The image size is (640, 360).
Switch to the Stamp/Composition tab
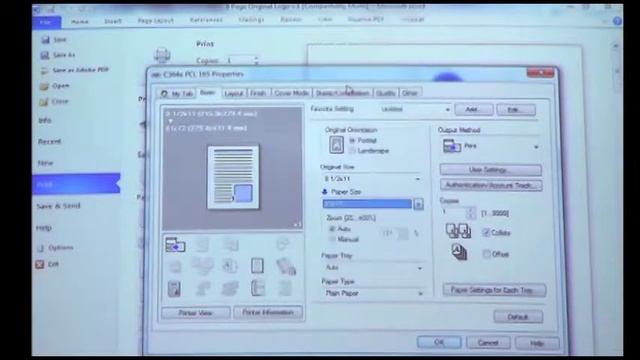343,93
